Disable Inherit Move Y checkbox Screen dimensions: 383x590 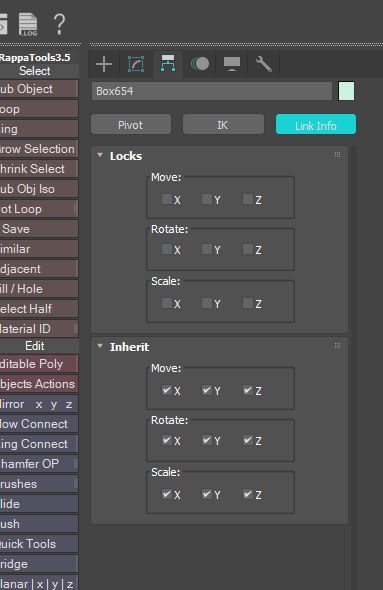(207, 390)
